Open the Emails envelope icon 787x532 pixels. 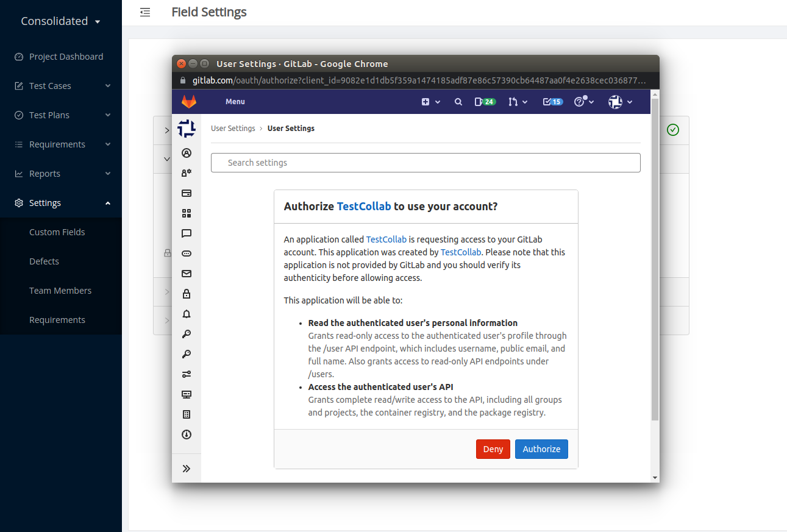(x=187, y=274)
